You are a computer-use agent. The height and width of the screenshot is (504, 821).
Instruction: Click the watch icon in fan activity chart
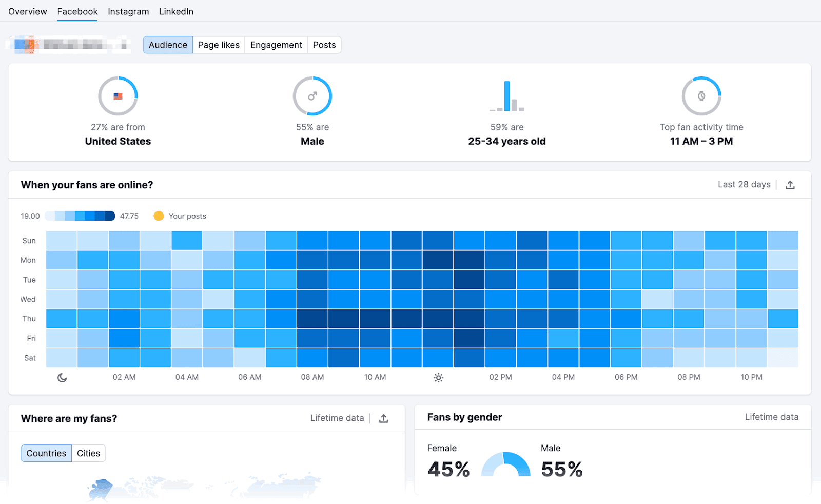pyautogui.click(x=701, y=95)
